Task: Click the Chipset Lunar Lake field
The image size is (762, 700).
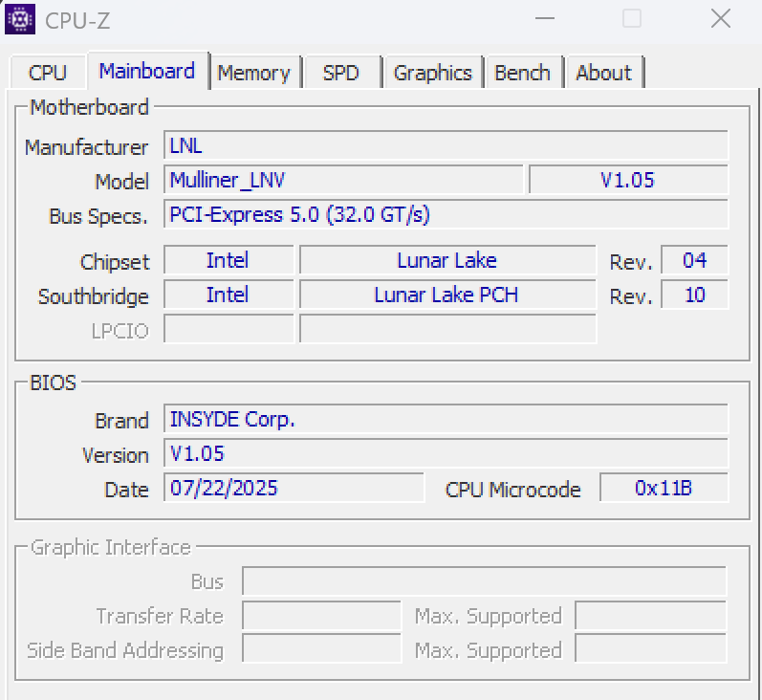Action: coord(446,260)
